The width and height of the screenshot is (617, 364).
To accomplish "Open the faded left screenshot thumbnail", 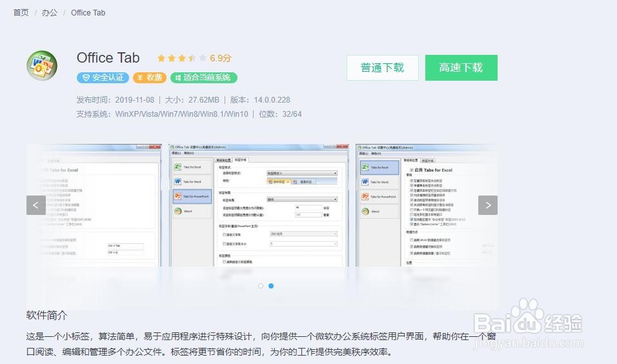I will click(94, 205).
